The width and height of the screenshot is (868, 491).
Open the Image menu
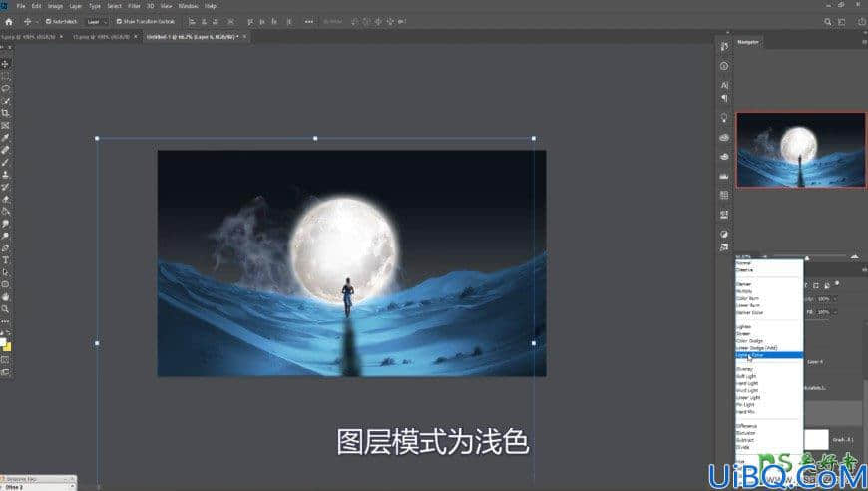point(55,6)
